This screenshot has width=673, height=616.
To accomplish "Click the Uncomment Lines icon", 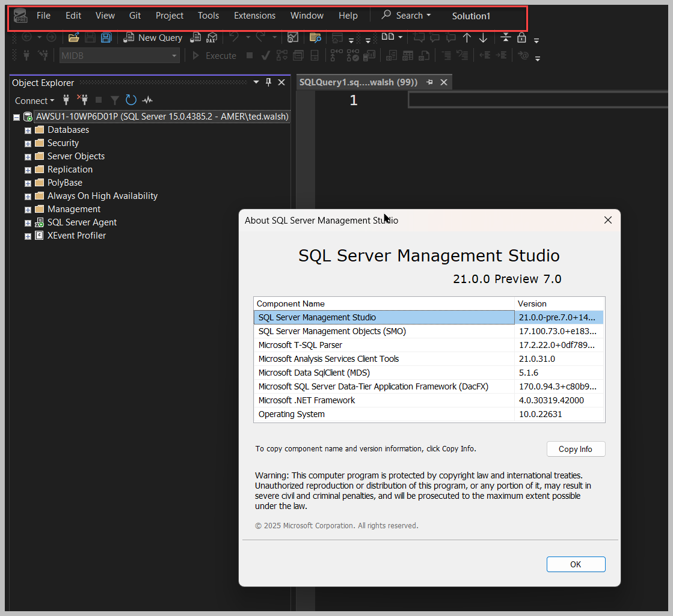I will tap(462, 55).
